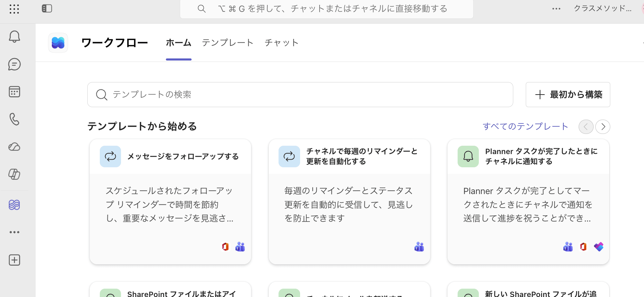This screenshot has height=297, width=644.
Task: Click Teams icon on Planner task card
Action: [x=568, y=247]
